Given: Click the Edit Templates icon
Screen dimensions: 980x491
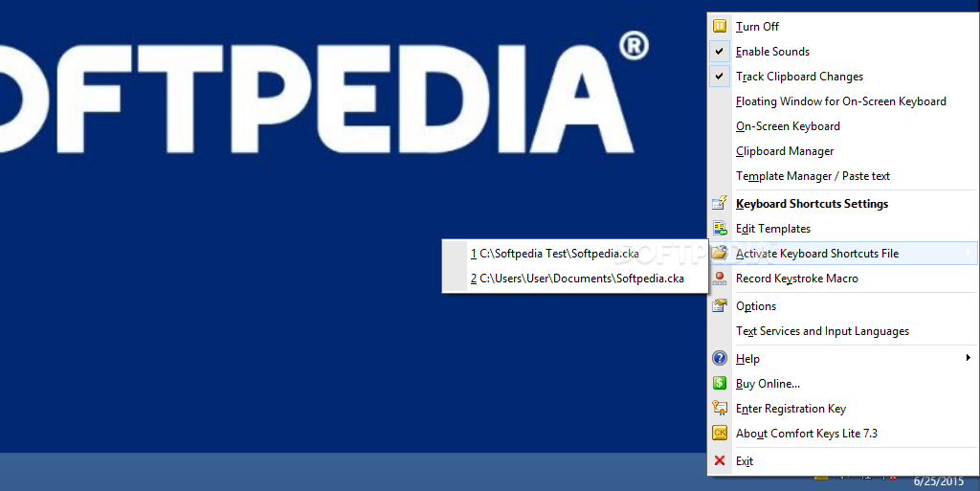Looking at the screenshot, I should point(720,228).
